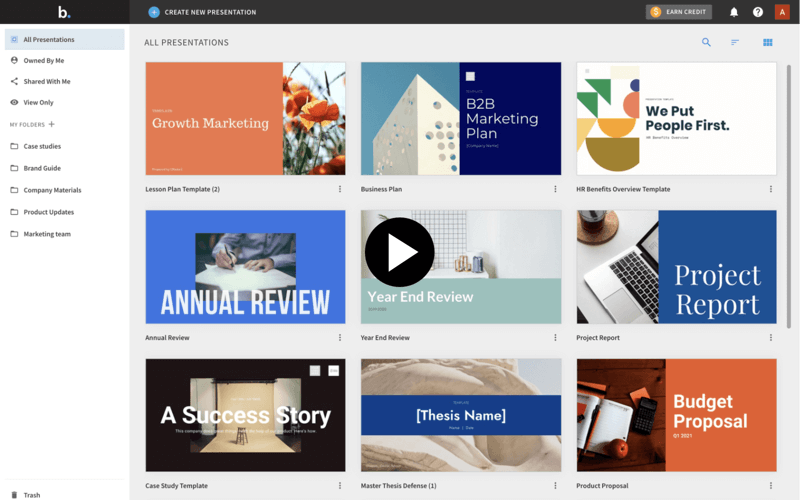Open the Growth Marketing presentation thumbnail

[x=245, y=118]
